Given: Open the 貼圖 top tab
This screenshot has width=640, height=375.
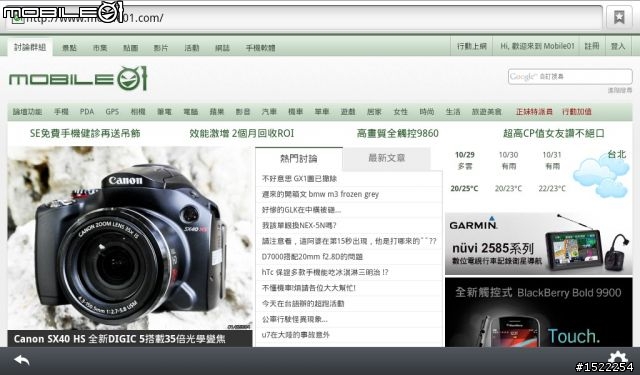Looking at the screenshot, I should (x=130, y=48).
